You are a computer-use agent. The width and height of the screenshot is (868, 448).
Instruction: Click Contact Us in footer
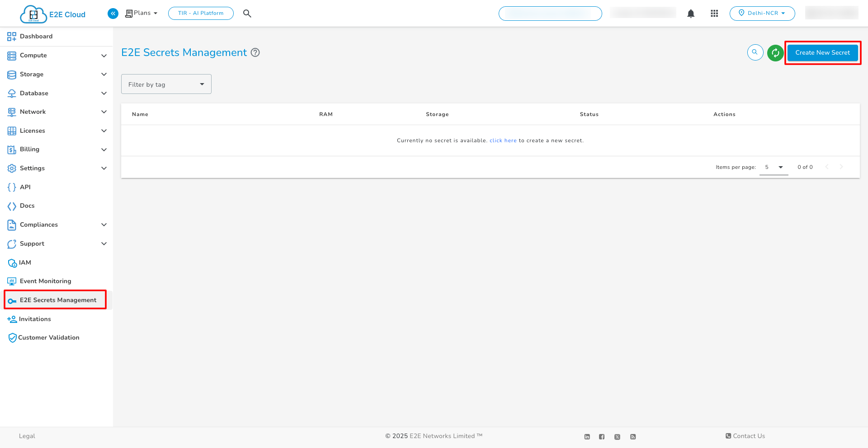(745, 436)
